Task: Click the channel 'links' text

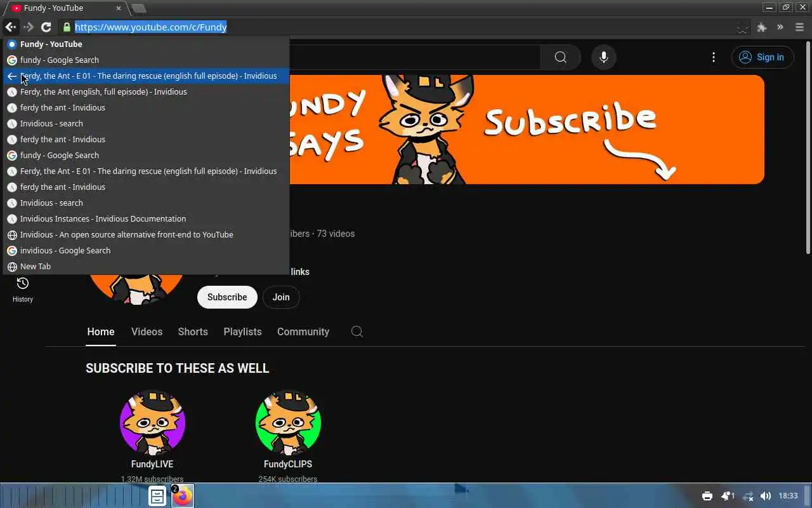Action: point(300,272)
